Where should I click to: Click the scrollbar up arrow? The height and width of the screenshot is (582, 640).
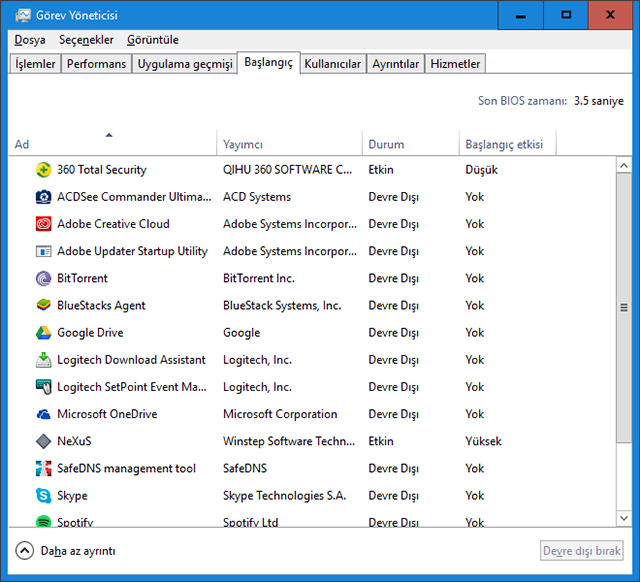click(x=624, y=165)
